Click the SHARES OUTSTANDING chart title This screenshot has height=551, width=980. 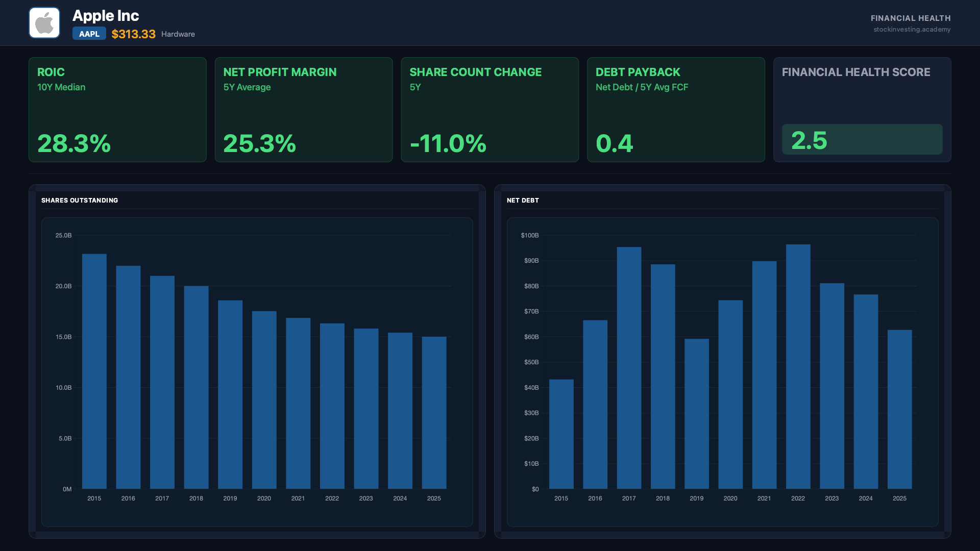[x=80, y=201]
